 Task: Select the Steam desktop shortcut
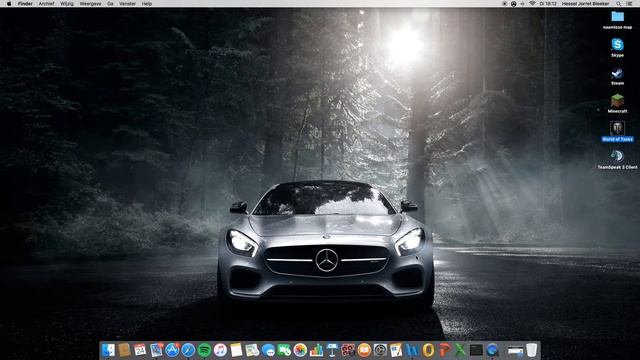pyautogui.click(x=617, y=73)
